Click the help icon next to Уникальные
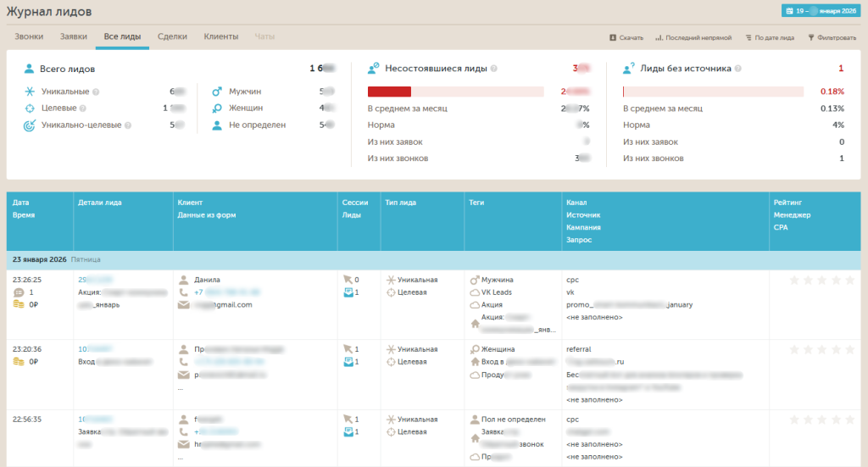 [96, 92]
